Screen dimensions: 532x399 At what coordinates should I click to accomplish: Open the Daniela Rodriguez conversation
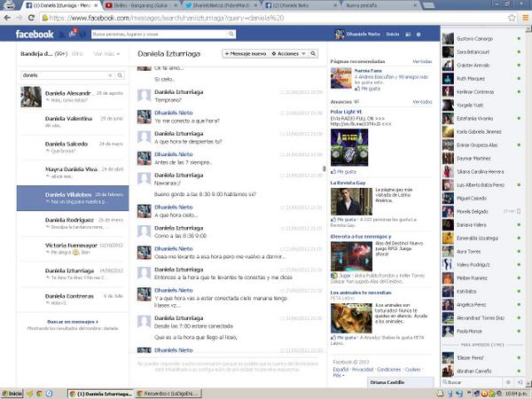point(73,223)
